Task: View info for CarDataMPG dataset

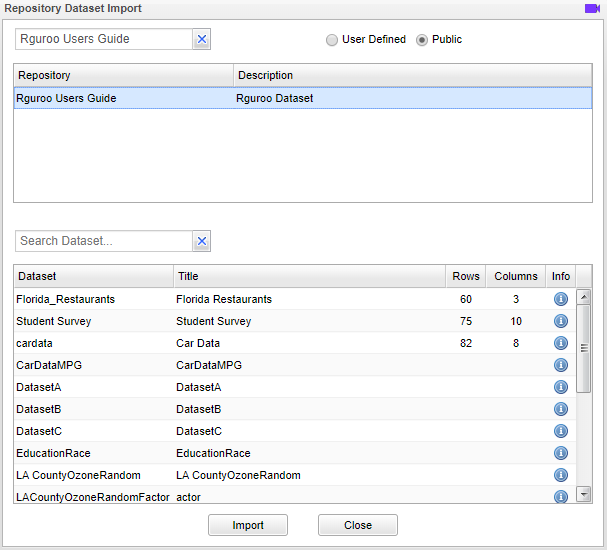Action: [x=560, y=365]
